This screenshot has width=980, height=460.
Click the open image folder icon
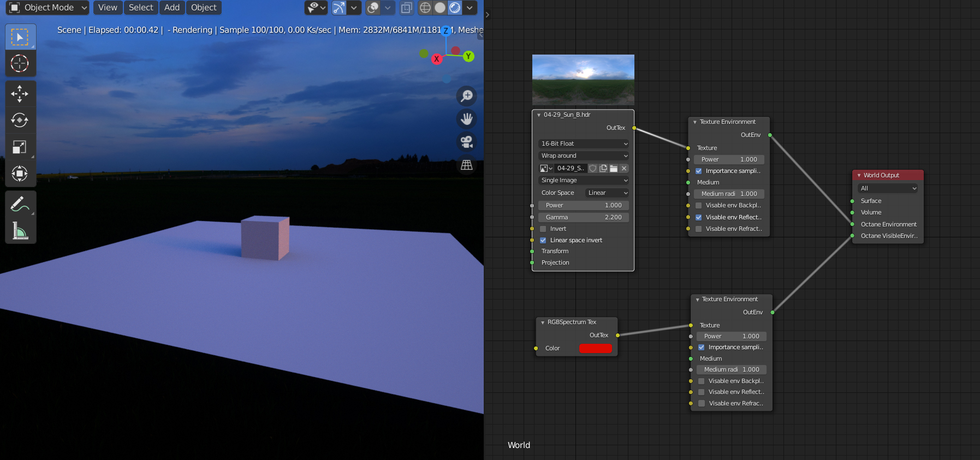pos(614,168)
